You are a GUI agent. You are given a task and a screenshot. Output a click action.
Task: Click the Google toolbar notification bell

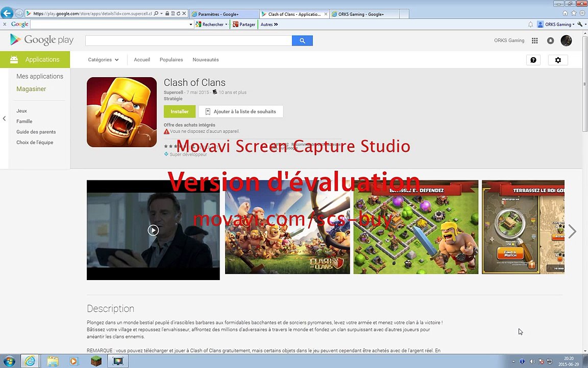point(530,25)
